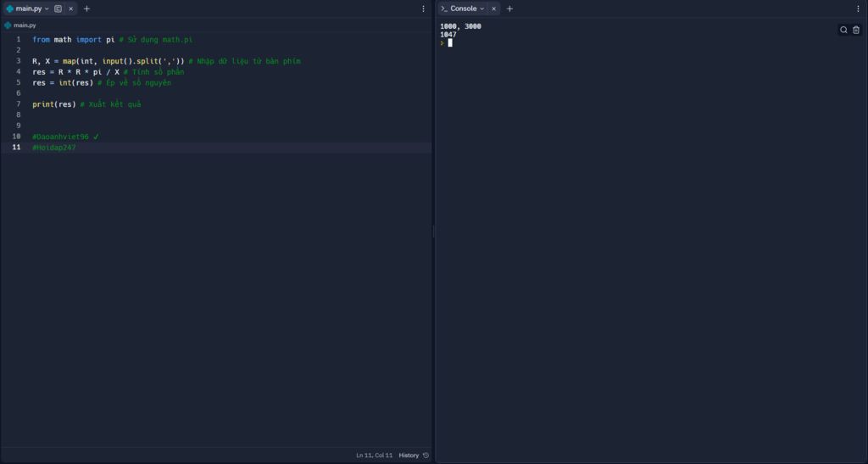Close the main.py tab
This screenshot has height=464, width=868.
coord(71,8)
